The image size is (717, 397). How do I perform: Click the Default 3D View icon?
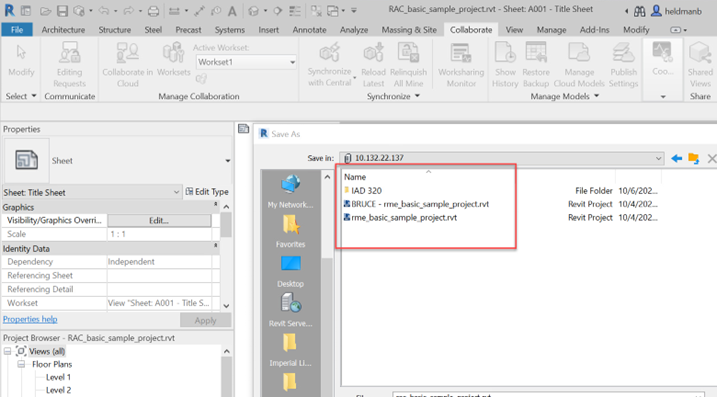tap(253, 11)
